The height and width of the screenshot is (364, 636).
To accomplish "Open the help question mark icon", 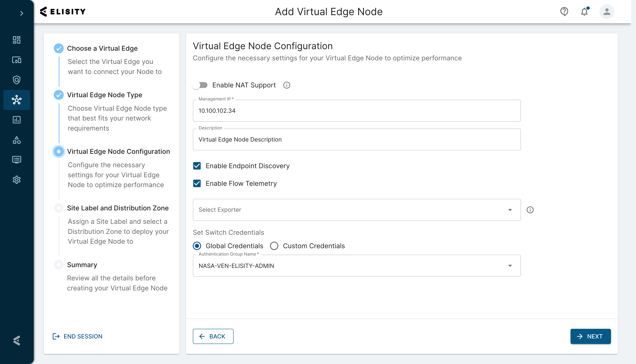I will [x=564, y=12].
